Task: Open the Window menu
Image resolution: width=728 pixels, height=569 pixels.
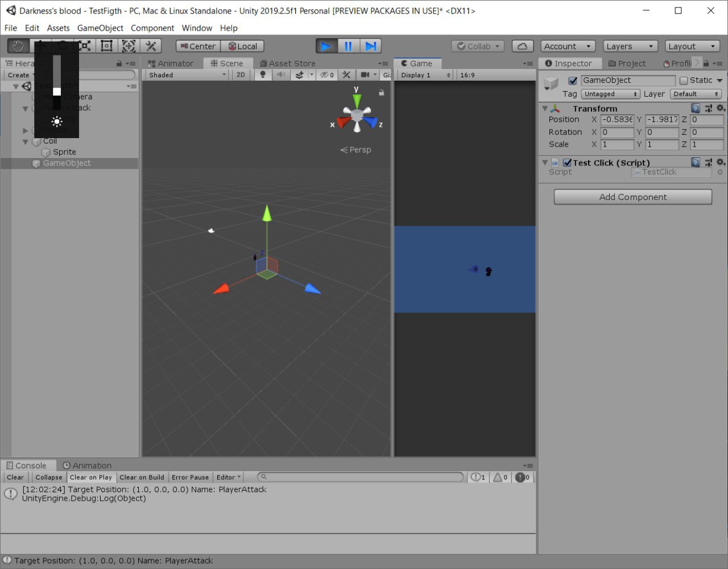Action: [197, 28]
